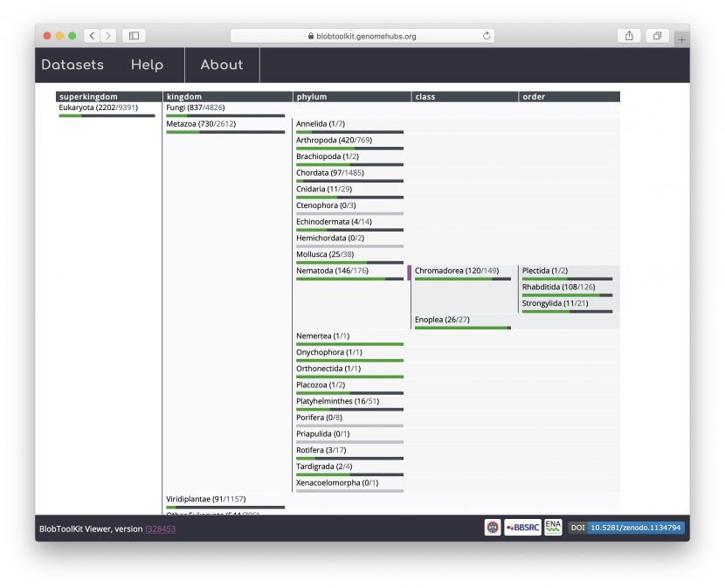Screen dimensions: 725x588
Task: Add a new tab with plus button
Action: [681, 40]
